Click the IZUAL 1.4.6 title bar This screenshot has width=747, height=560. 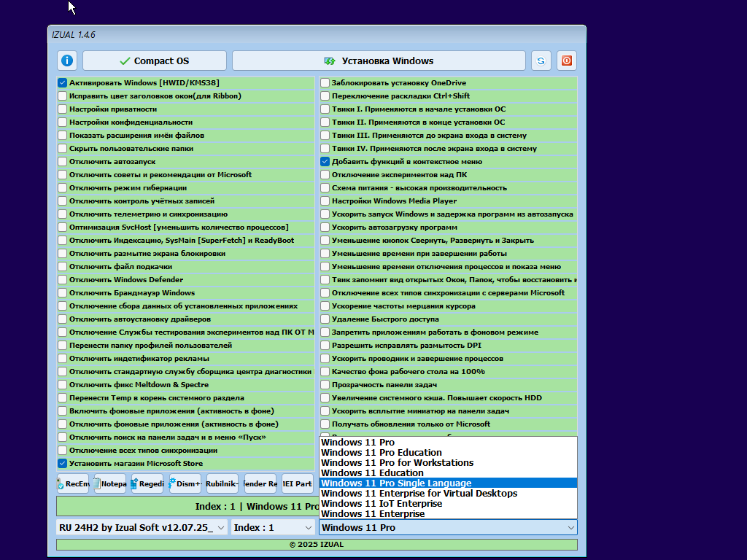coord(317,35)
